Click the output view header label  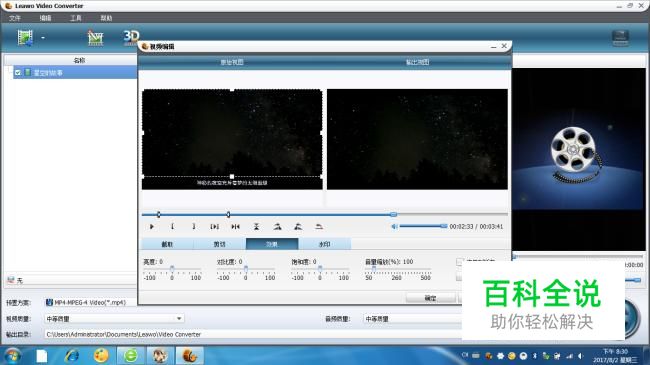417,62
